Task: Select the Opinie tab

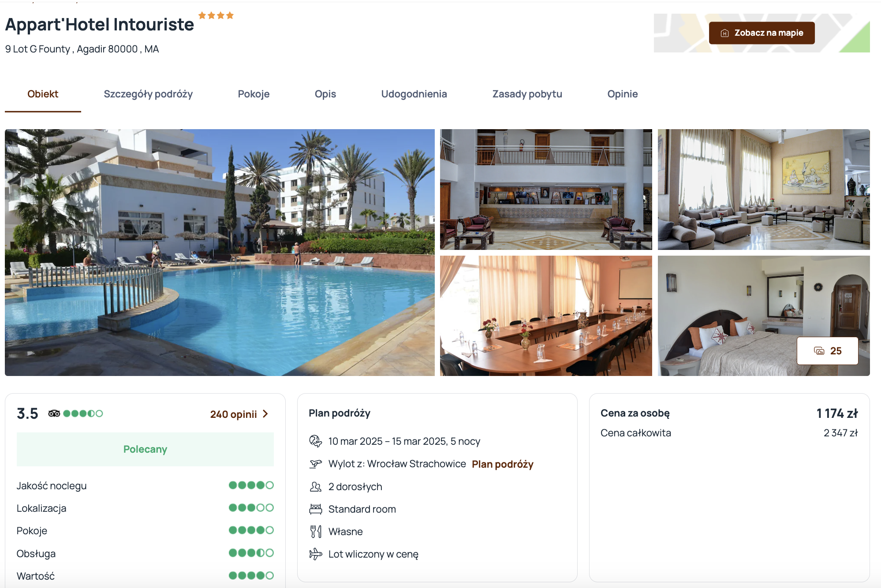Action: click(x=622, y=94)
